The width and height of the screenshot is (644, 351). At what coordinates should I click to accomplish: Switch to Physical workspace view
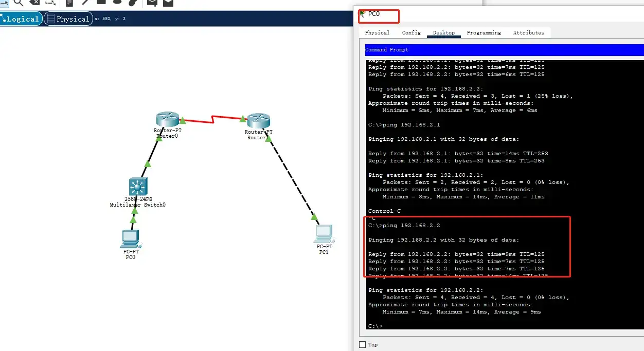[68, 19]
